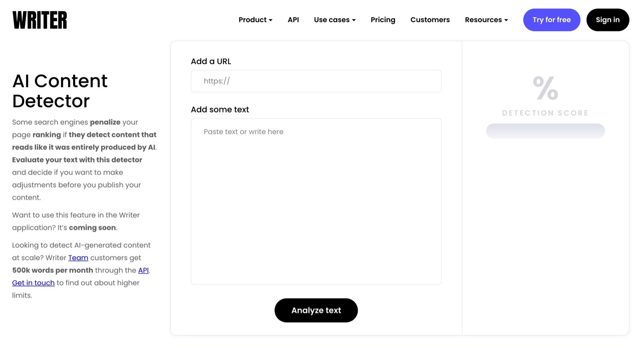Click the Analyze text button
The height and width of the screenshot is (348, 644).
[x=316, y=310]
